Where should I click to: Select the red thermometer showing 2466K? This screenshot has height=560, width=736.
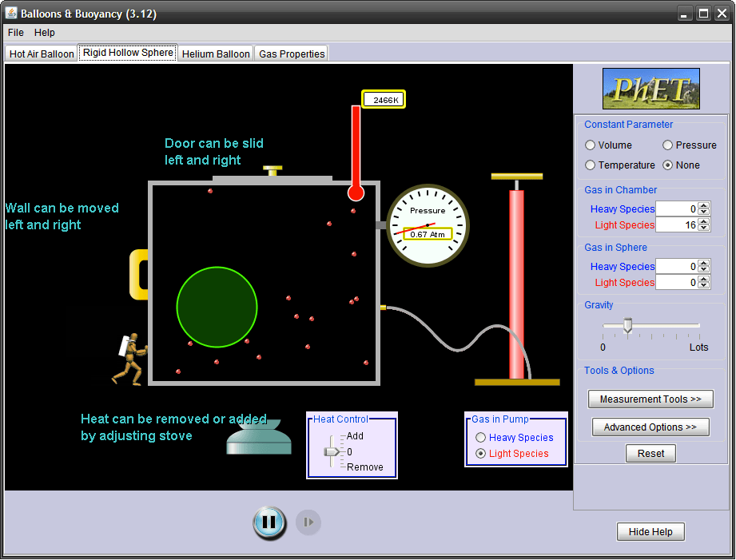click(356, 160)
